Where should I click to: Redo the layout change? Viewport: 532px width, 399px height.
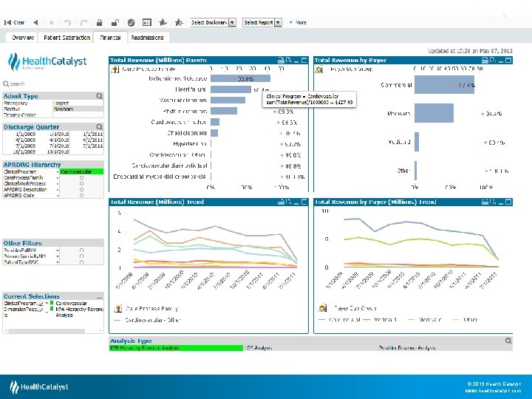click(83, 22)
